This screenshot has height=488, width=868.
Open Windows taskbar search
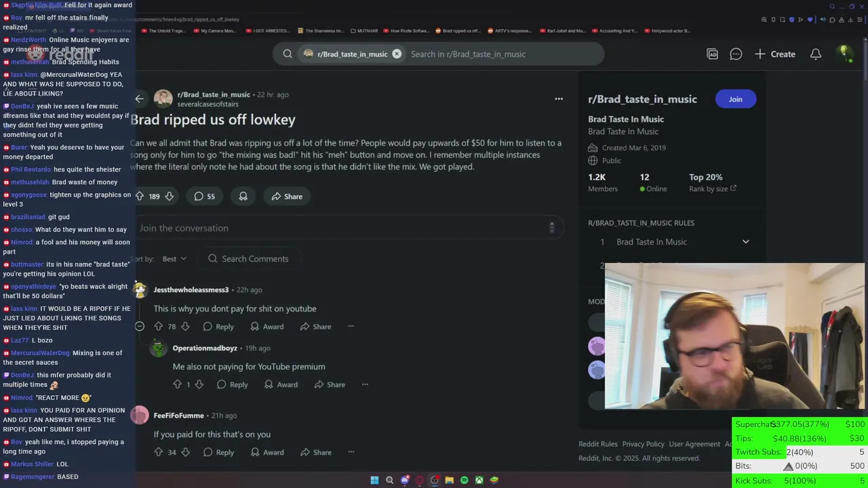pyautogui.click(x=389, y=480)
